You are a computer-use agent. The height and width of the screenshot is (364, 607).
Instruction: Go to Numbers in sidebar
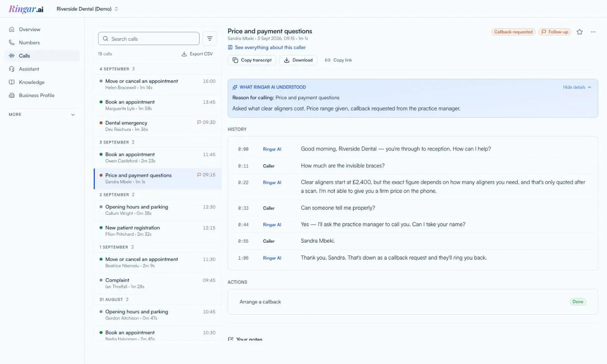pyautogui.click(x=42, y=42)
